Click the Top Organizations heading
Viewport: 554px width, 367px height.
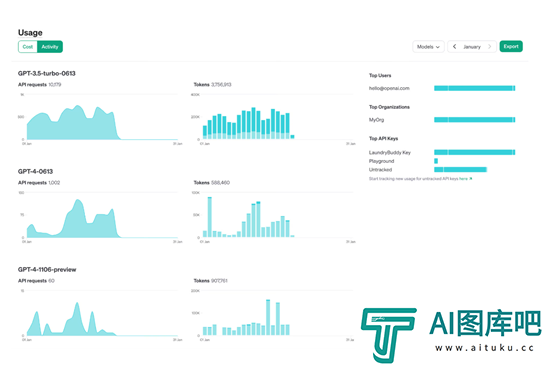click(x=389, y=107)
